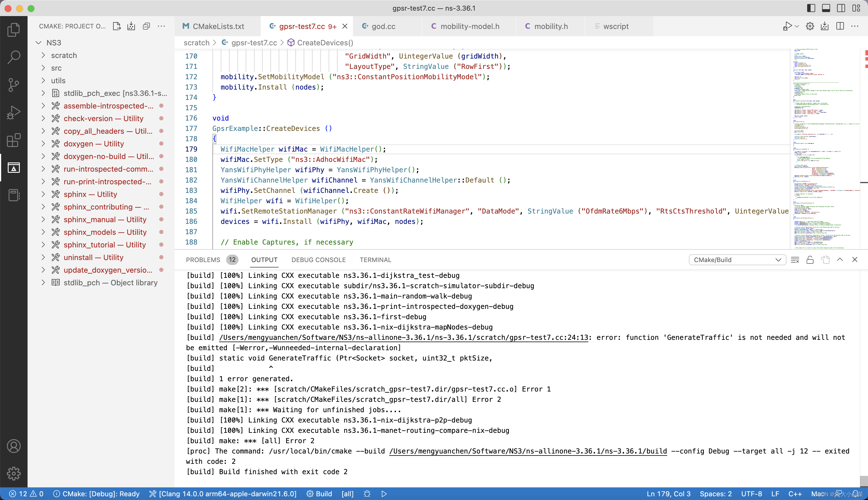This screenshot has height=500, width=868.
Task: Clear the output panel contents
Action: coord(795,260)
